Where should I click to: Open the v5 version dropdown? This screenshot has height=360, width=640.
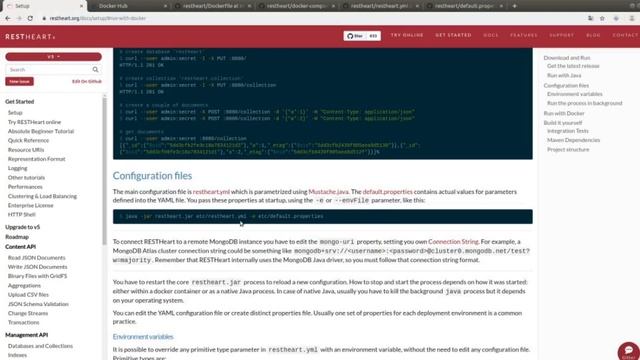(53, 57)
